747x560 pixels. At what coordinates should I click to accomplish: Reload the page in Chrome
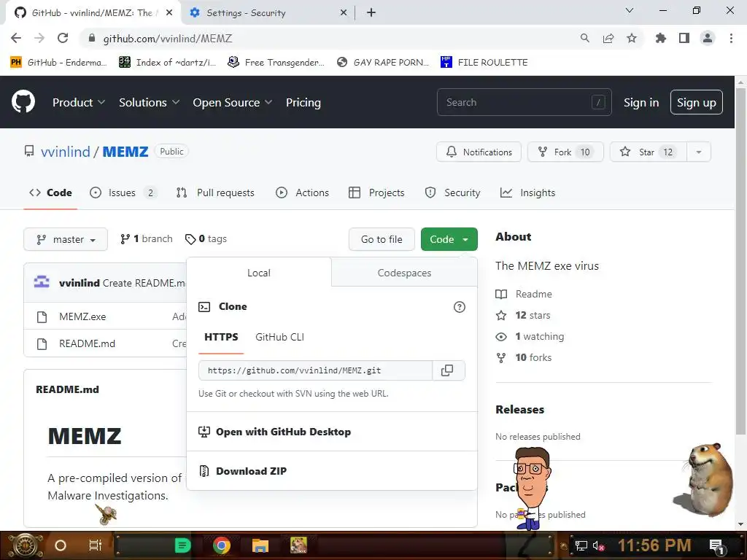point(63,38)
